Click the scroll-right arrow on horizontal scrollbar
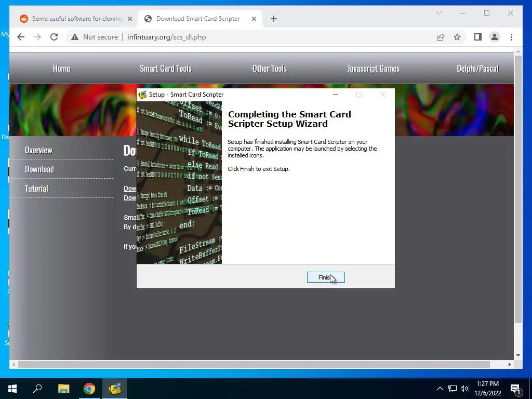 510,364
